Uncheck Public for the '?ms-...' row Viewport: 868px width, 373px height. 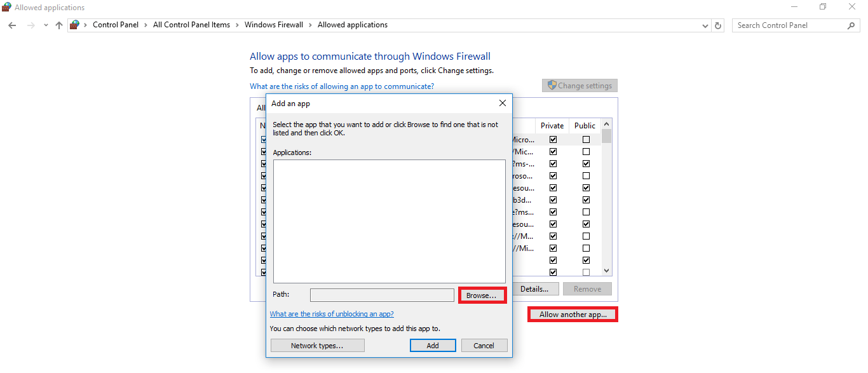586,164
